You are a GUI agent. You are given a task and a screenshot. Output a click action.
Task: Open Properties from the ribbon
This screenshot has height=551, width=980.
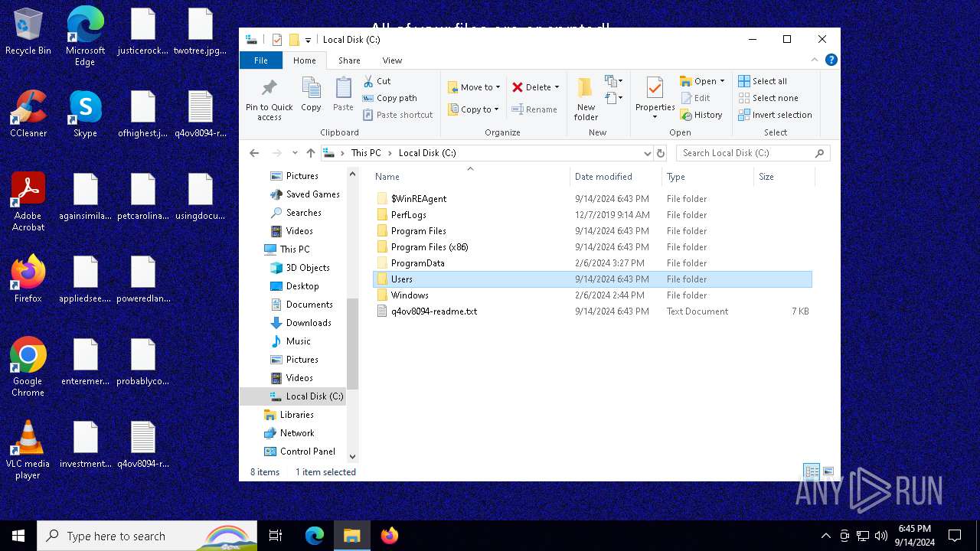[655, 98]
